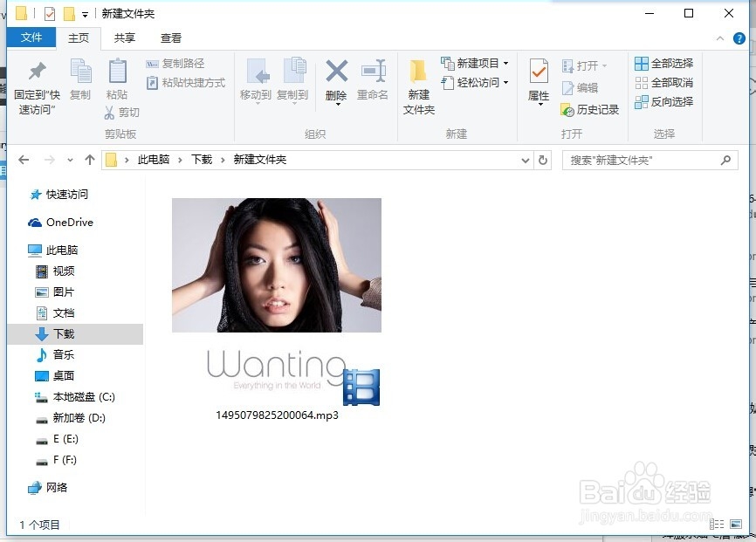
Task: Switch to the Share (共享) tab
Action: pyautogui.click(x=125, y=38)
